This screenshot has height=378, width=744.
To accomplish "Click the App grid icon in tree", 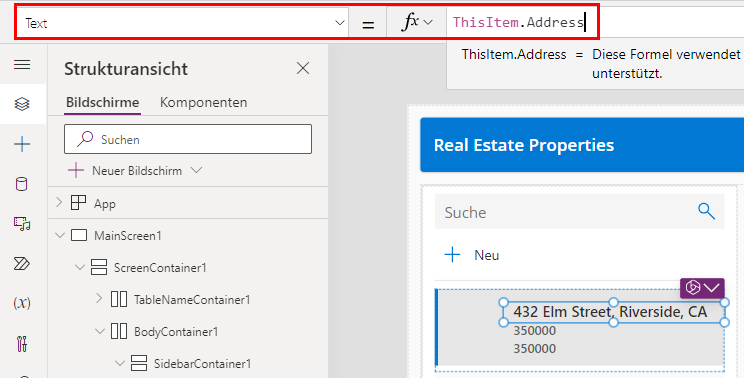I will [78, 203].
